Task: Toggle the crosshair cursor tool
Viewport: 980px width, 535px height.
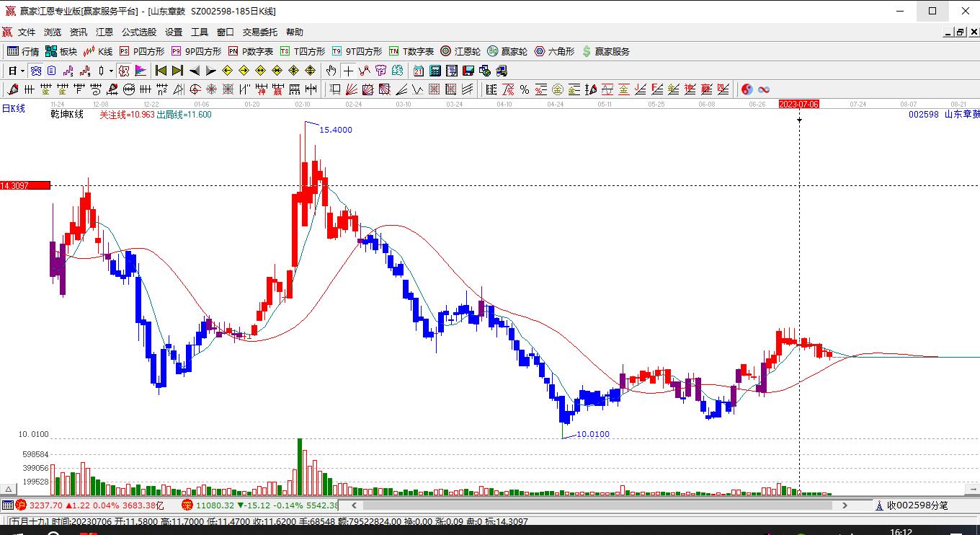Action: (348, 71)
